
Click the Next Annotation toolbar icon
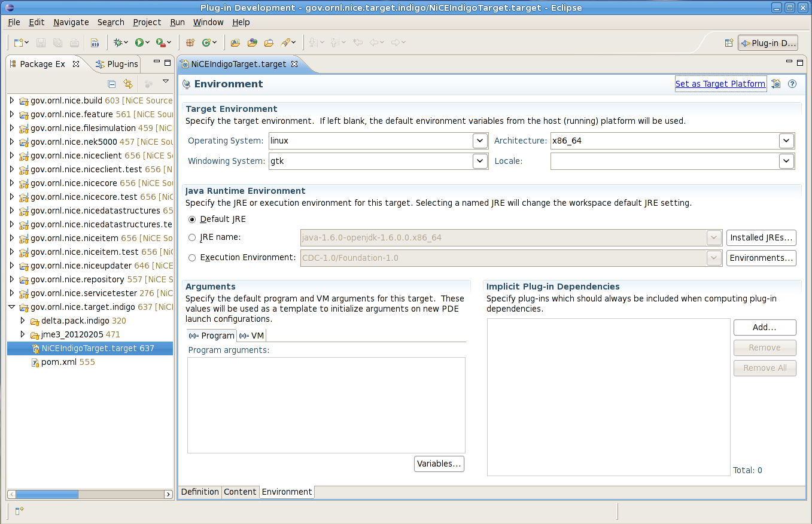[x=314, y=42]
